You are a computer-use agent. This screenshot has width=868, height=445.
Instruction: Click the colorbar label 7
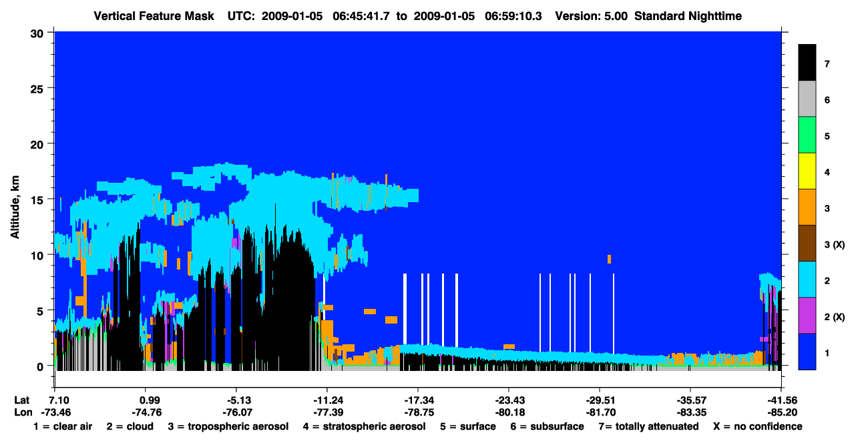(827, 64)
